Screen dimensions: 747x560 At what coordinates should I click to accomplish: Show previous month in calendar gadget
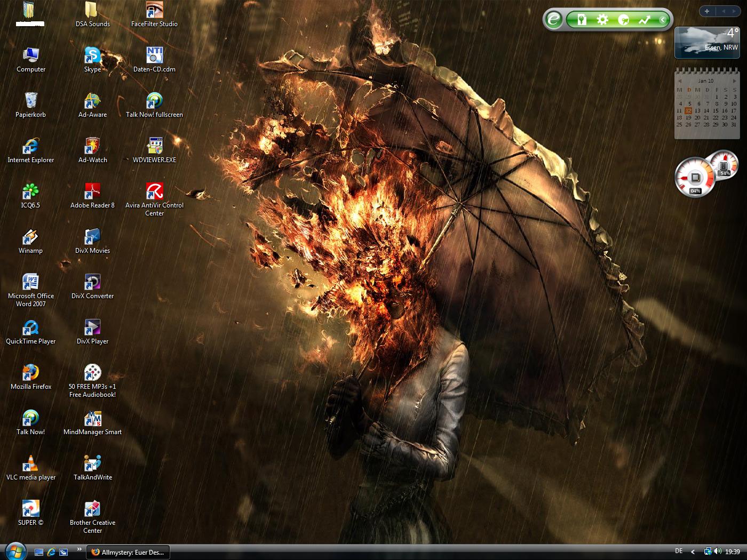(679, 81)
